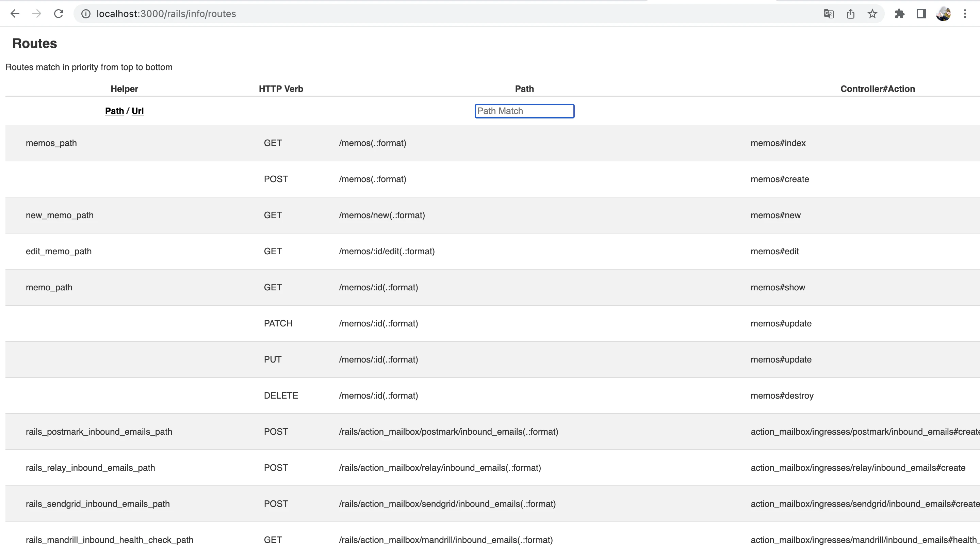Switch helpers to Path link

click(x=115, y=111)
